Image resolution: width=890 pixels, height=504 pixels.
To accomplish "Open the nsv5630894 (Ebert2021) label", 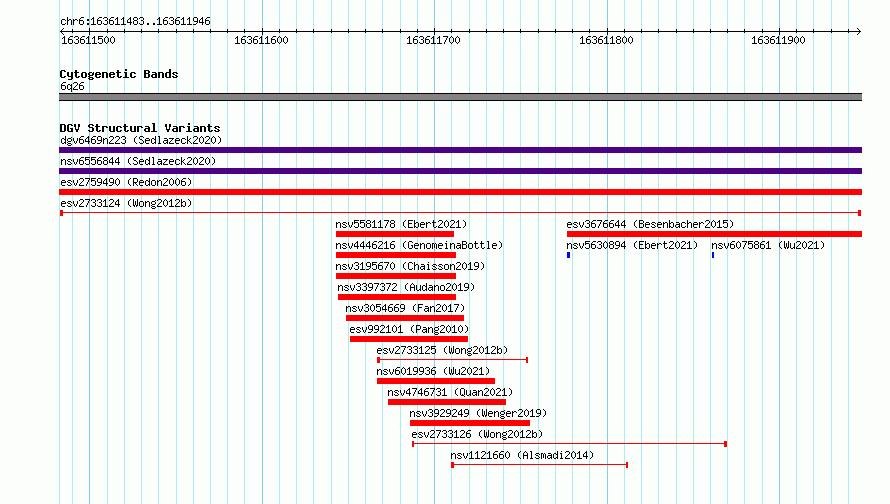I will point(632,245).
